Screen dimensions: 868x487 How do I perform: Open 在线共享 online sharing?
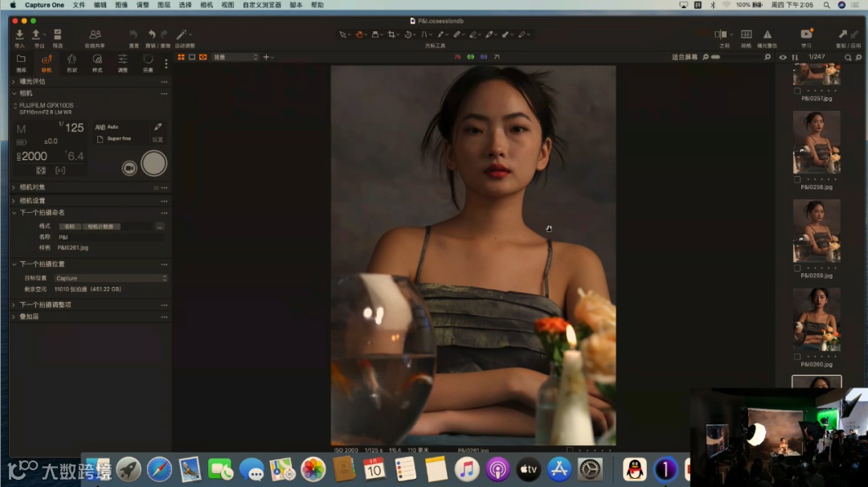(x=95, y=35)
